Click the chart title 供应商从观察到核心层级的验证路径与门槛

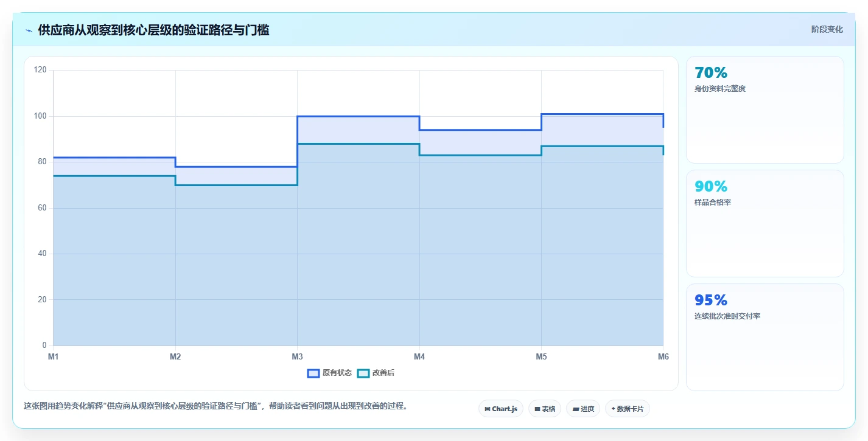(153, 30)
